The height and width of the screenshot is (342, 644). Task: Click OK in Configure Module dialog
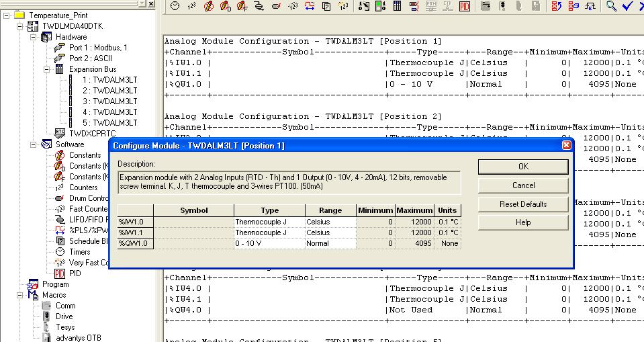tap(523, 167)
